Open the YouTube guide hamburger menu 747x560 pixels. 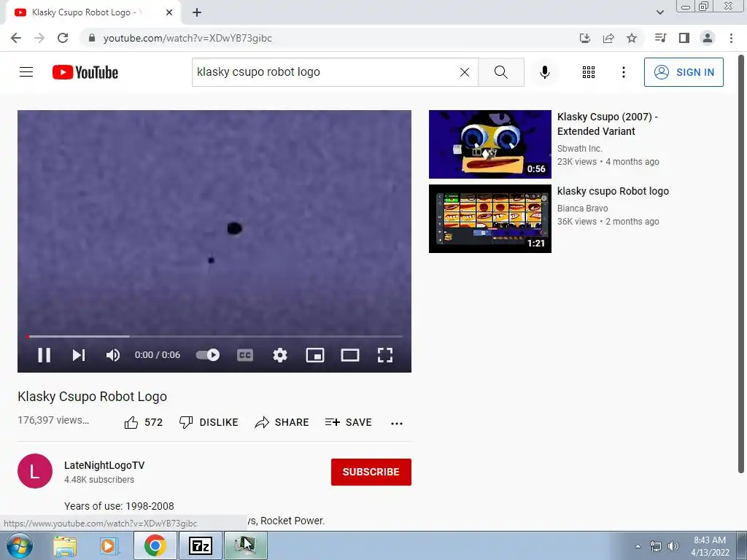[26, 72]
